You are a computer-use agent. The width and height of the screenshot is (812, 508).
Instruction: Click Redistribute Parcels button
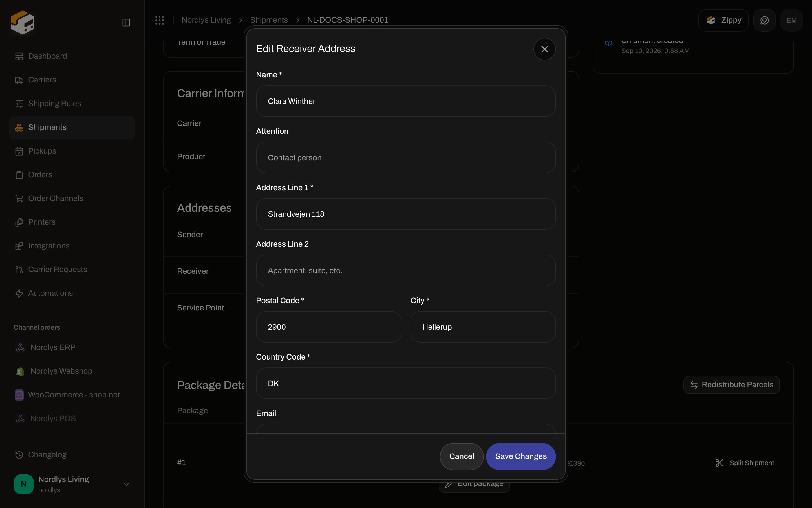pos(731,385)
